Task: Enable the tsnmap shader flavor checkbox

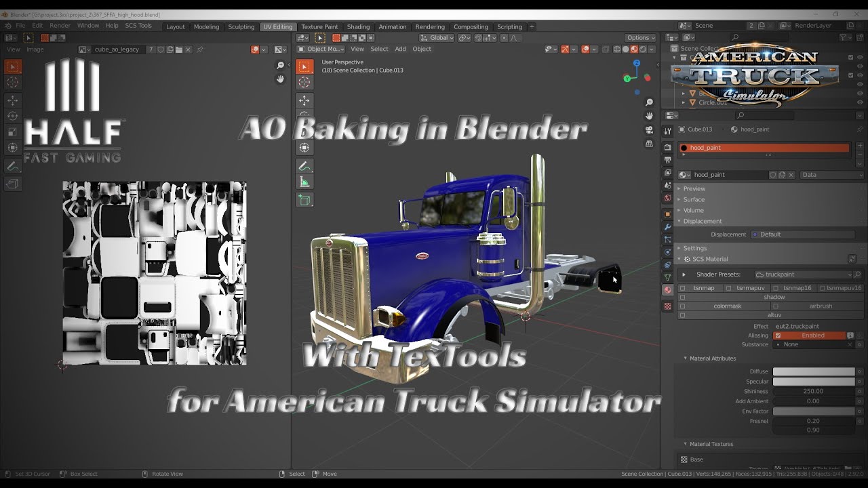Action: click(x=683, y=288)
